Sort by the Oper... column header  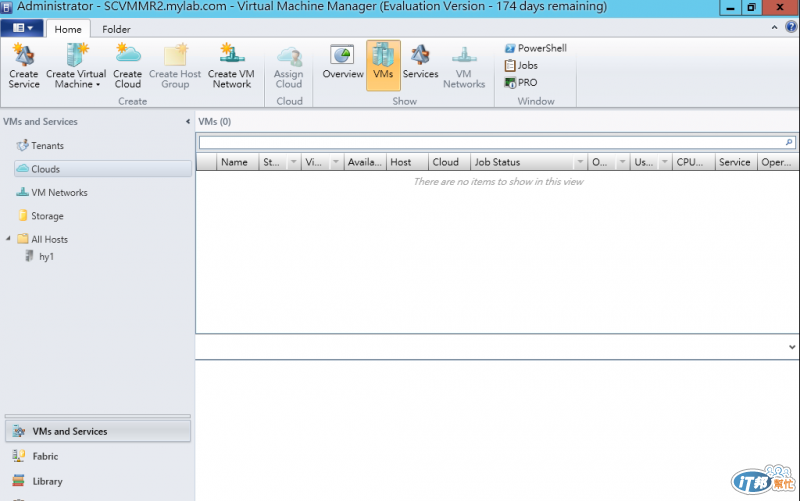(778, 162)
